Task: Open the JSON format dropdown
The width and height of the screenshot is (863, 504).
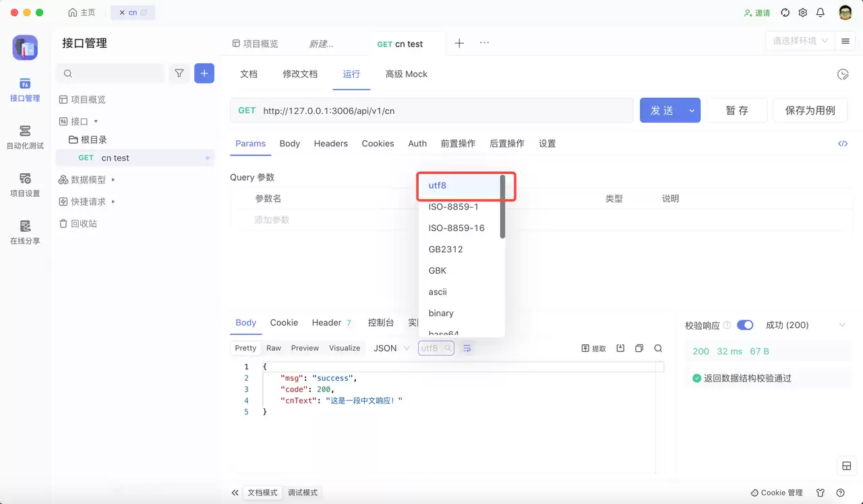Action: [x=392, y=348]
